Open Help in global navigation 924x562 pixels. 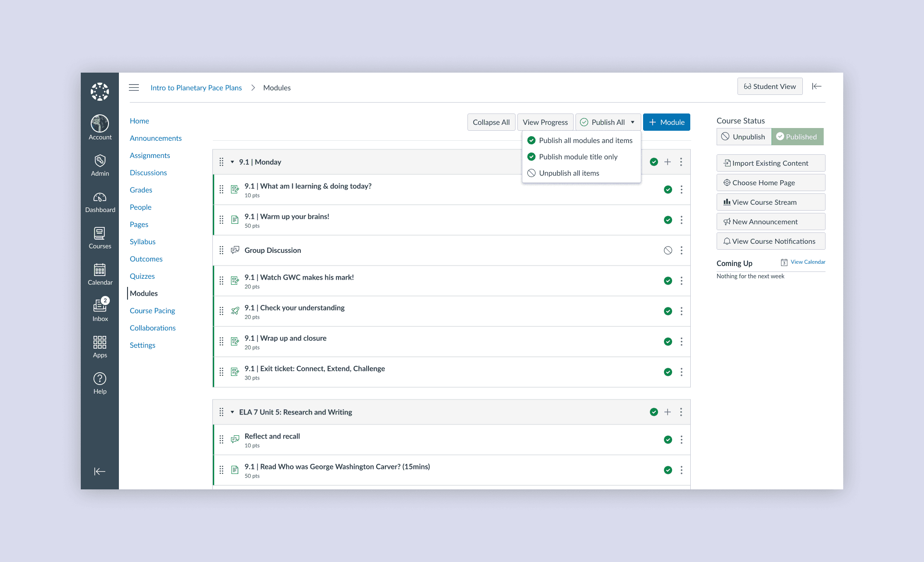(100, 383)
